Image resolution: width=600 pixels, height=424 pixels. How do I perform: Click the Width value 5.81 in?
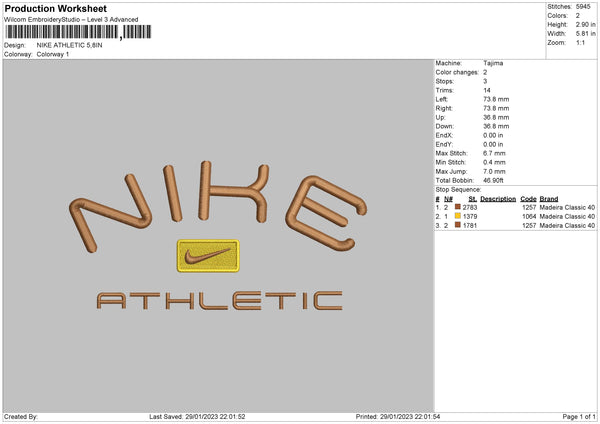tap(585, 34)
